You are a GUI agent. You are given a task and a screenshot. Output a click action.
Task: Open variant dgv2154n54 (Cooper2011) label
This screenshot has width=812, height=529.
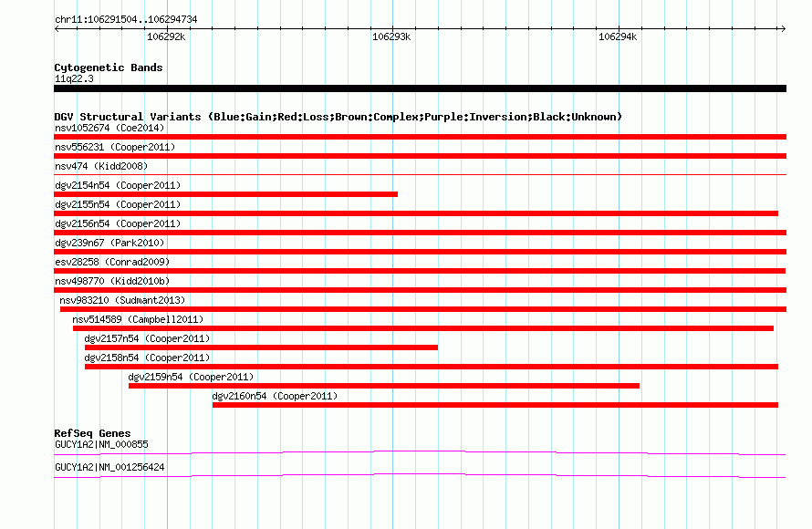(118, 185)
